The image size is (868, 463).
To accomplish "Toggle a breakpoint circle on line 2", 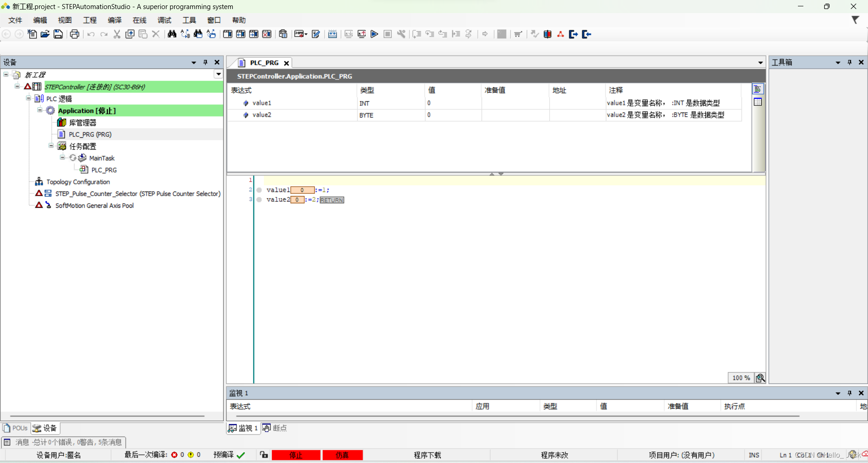I will (259, 190).
